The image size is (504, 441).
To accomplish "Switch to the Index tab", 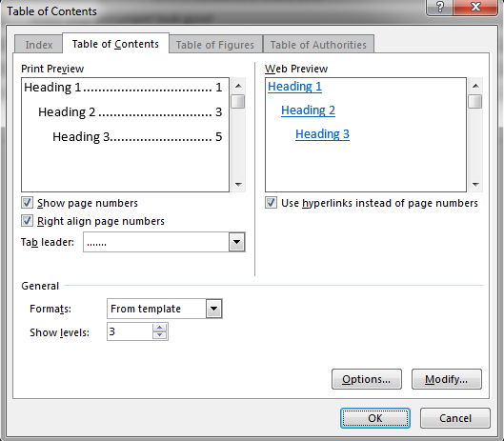I will pyautogui.click(x=38, y=45).
